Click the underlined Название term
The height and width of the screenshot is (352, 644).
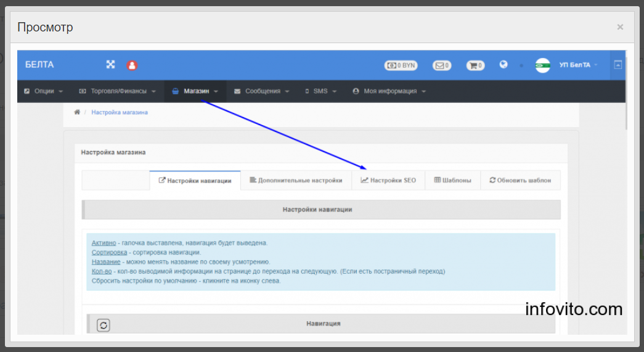click(x=106, y=261)
